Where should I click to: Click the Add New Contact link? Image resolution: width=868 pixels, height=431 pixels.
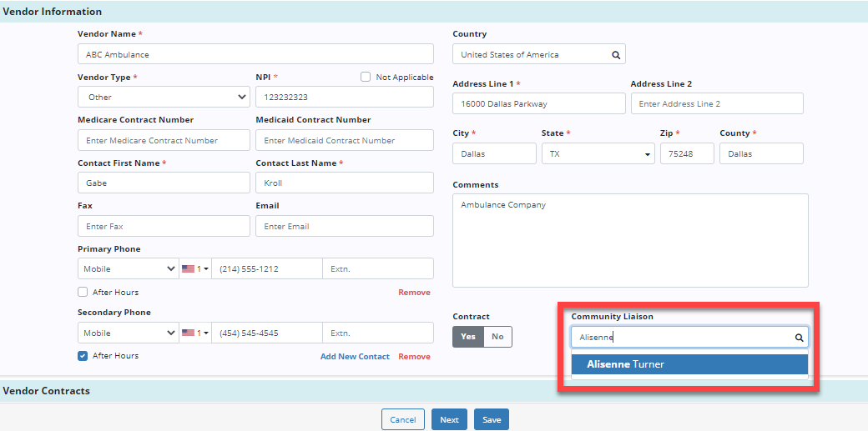pos(355,357)
